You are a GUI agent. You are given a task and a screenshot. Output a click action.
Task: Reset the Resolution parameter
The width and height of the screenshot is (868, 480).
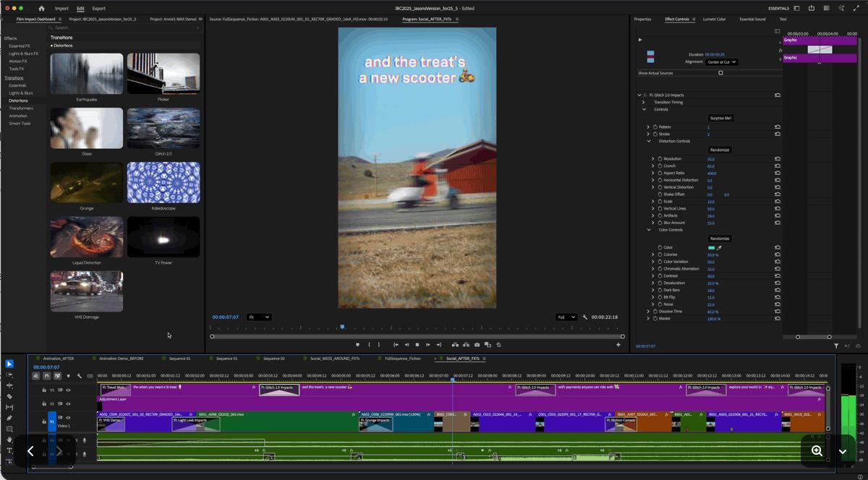778,158
